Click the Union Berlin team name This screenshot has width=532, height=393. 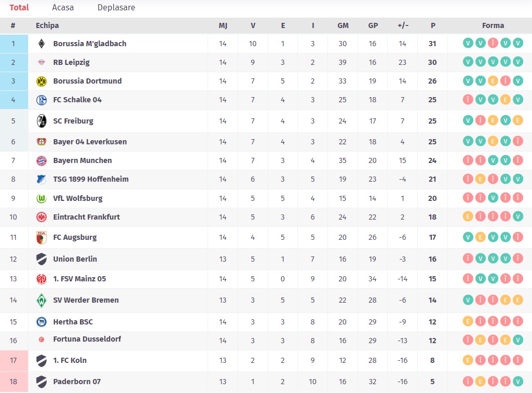75,259
